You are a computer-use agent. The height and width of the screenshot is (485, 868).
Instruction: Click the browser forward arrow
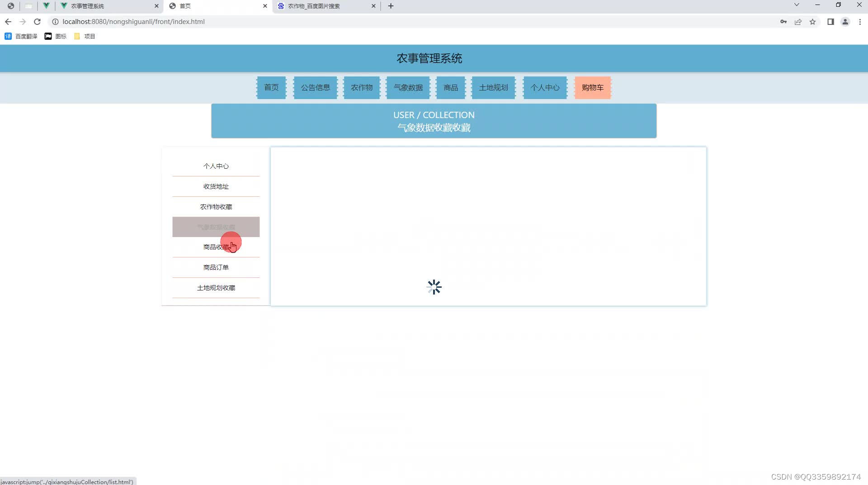click(23, 22)
